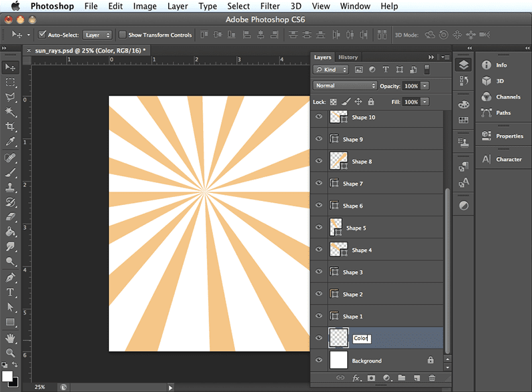This screenshot has width=532, height=392.
Task: Open the Apple menu
Action: (x=15, y=6)
